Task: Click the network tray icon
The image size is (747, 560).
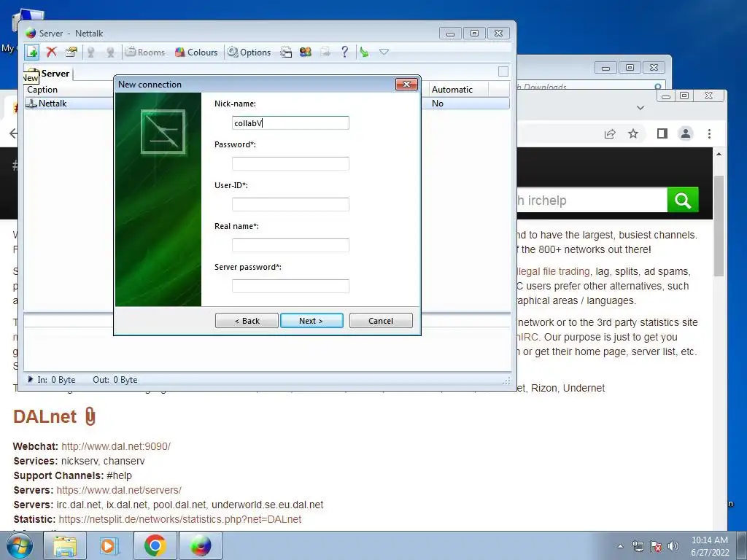Action: pos(638,546)
